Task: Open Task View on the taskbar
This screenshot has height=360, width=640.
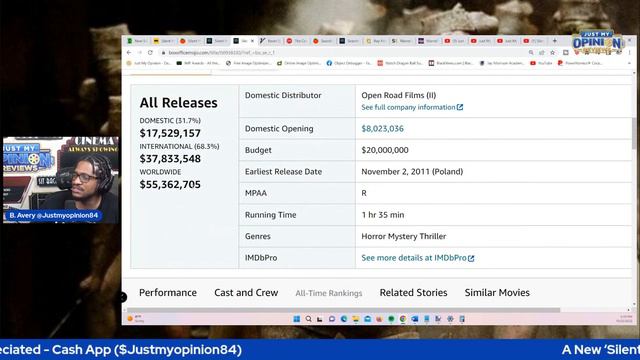Action: tap(320, 319)
